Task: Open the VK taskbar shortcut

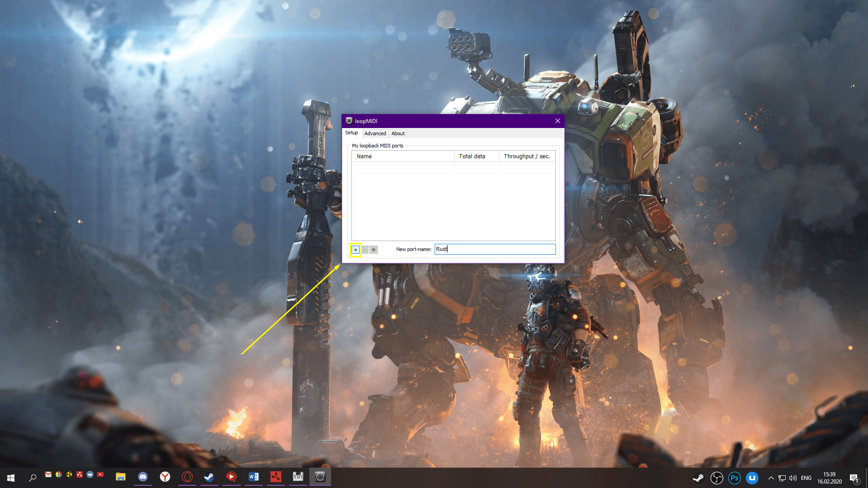Action: [x=90, y=474]
